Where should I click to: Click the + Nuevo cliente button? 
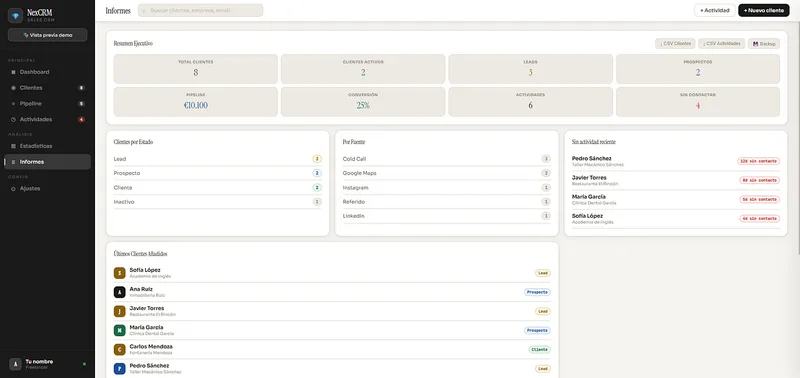click(x=763, y=10)
